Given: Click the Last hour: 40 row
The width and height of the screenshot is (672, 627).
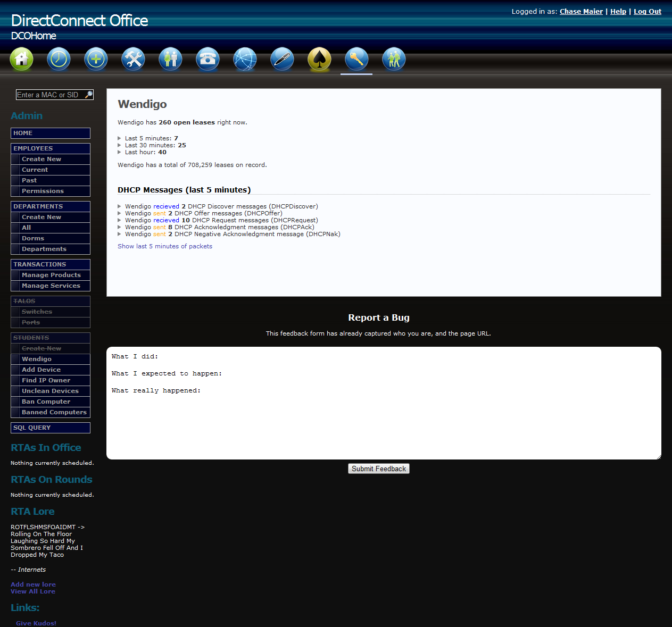Looking at the screenshot, I should pyautogui.click(x=146, y=152).
